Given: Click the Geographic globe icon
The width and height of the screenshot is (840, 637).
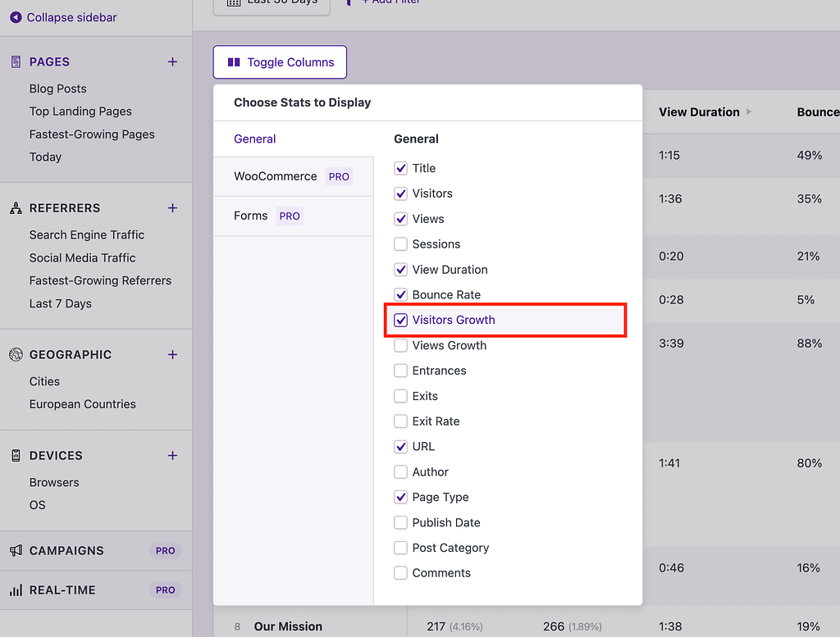Looking at the screenshot, I should (x=16, y=355).
